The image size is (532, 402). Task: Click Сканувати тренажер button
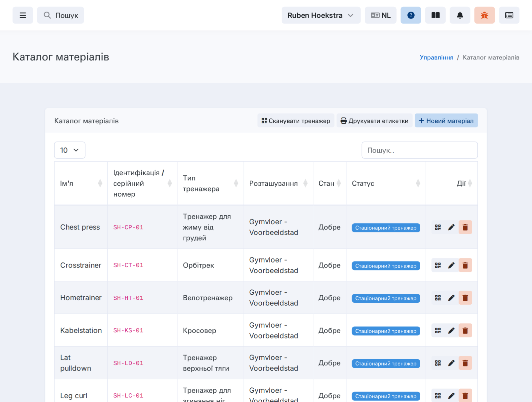[296, 121]
